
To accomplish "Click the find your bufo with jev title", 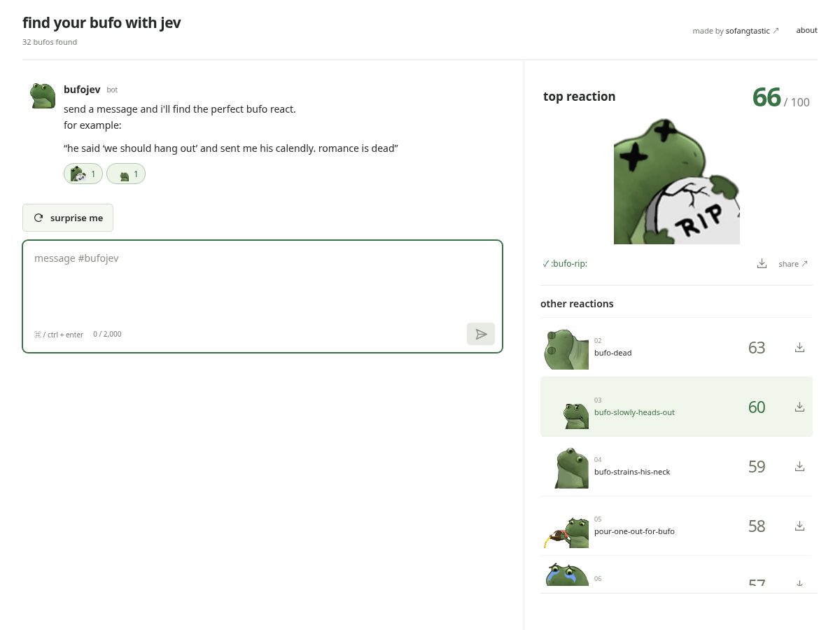I will click(101, 22).
